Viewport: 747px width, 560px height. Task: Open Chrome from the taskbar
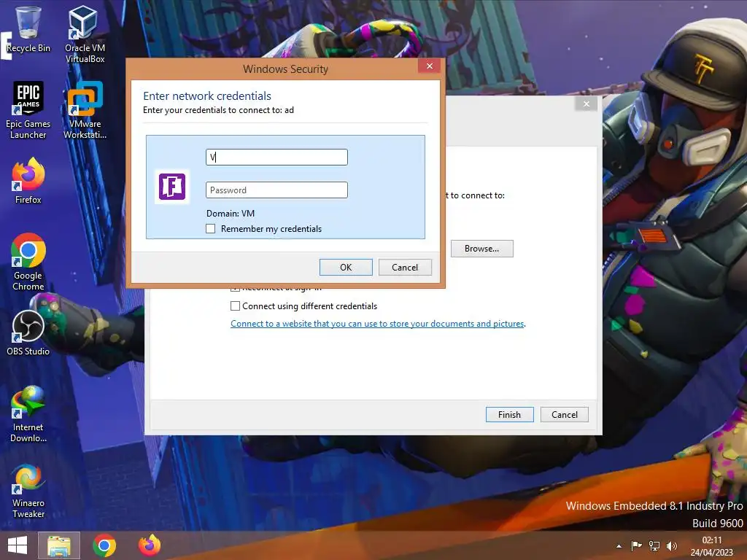click(x=104, y=545)
